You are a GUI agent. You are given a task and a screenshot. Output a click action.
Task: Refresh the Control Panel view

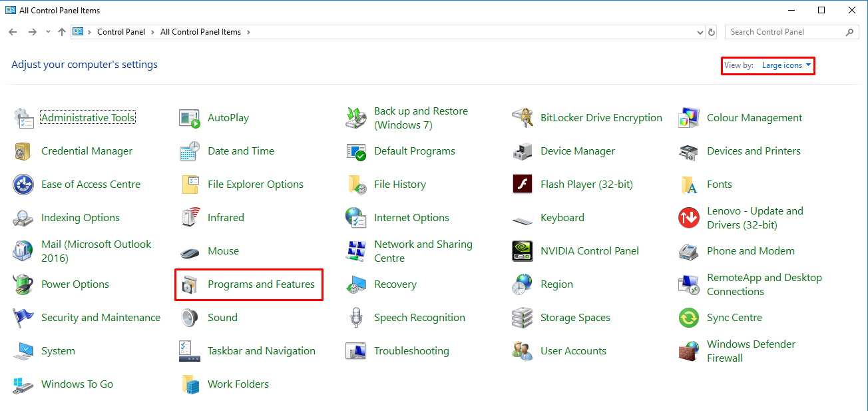tap(712, 32)
